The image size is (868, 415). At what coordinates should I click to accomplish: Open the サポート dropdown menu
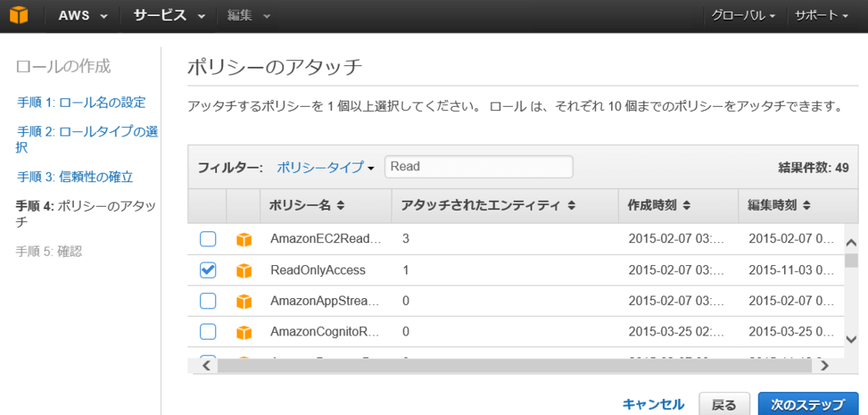[821, 15]
